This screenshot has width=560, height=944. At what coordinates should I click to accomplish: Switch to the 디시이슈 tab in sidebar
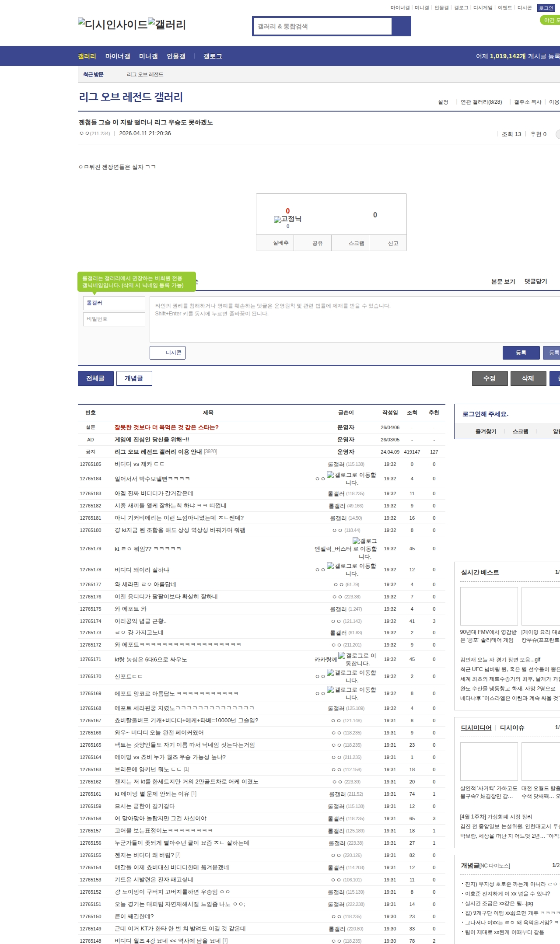(x=512, y=727)
